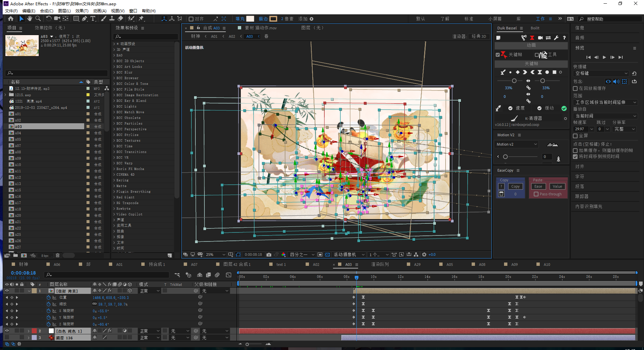Select the Hand tool
This screenshot has height=350, width=644.
tap(30, 19)
